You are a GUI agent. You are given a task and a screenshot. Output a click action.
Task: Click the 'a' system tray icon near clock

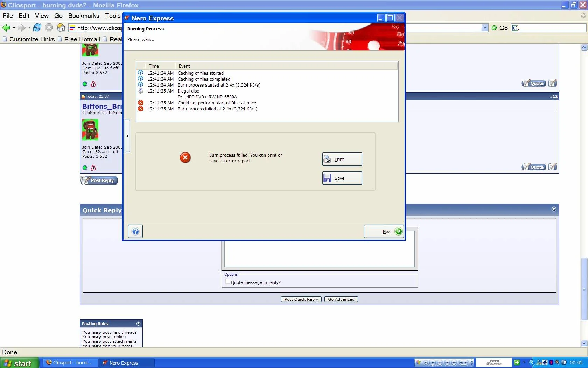click(563, 362)
